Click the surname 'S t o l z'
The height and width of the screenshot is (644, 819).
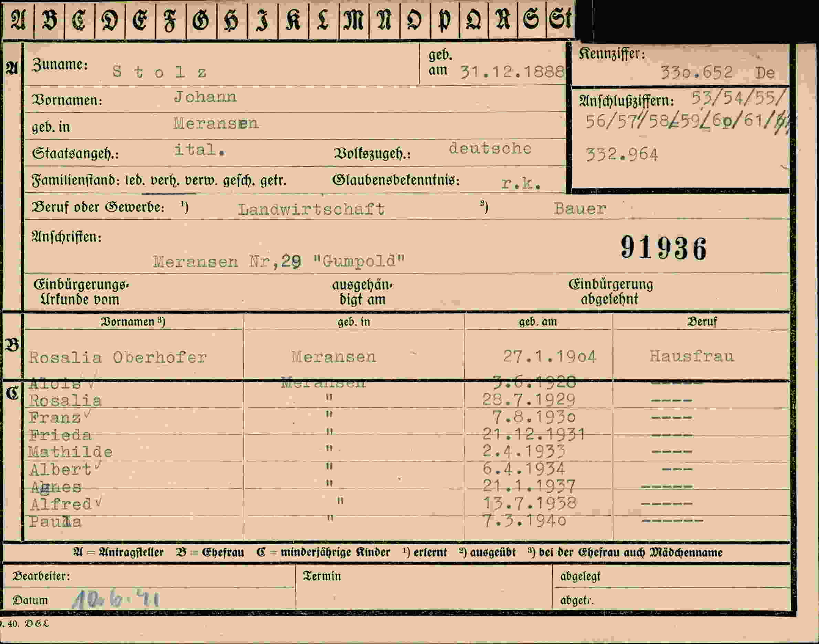(x=160, y=72)
